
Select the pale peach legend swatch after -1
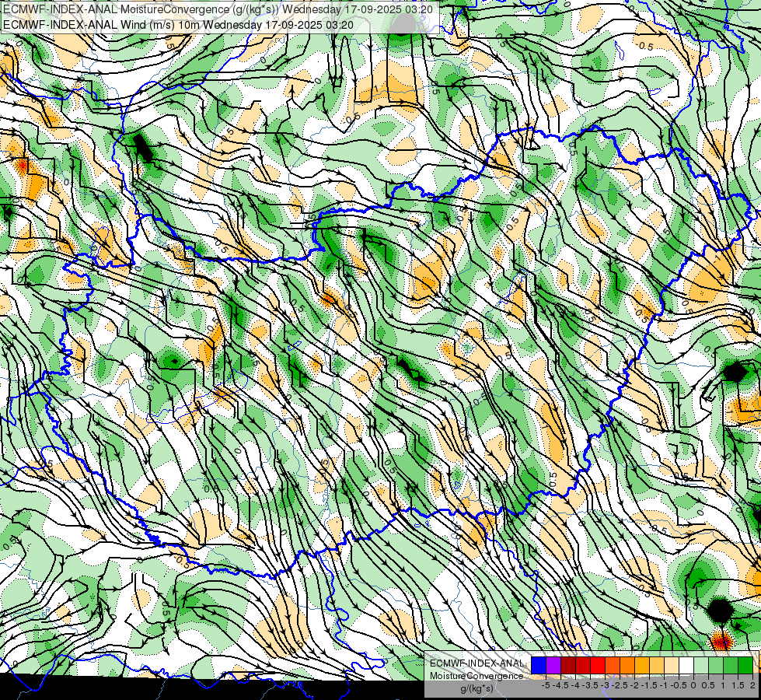pyautogui.click(x=672, y=665)
